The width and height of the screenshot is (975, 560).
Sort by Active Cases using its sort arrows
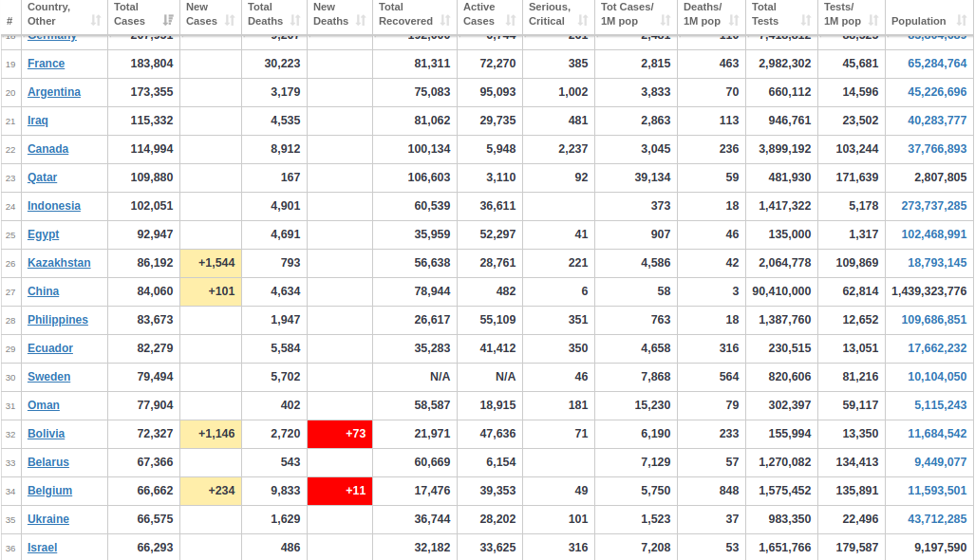point(511,21)
